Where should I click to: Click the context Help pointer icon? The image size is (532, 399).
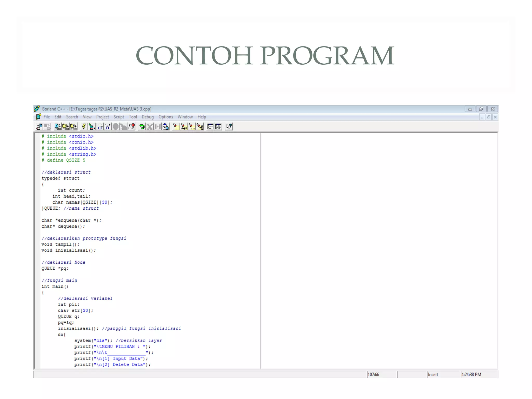[x=229, y=127]
